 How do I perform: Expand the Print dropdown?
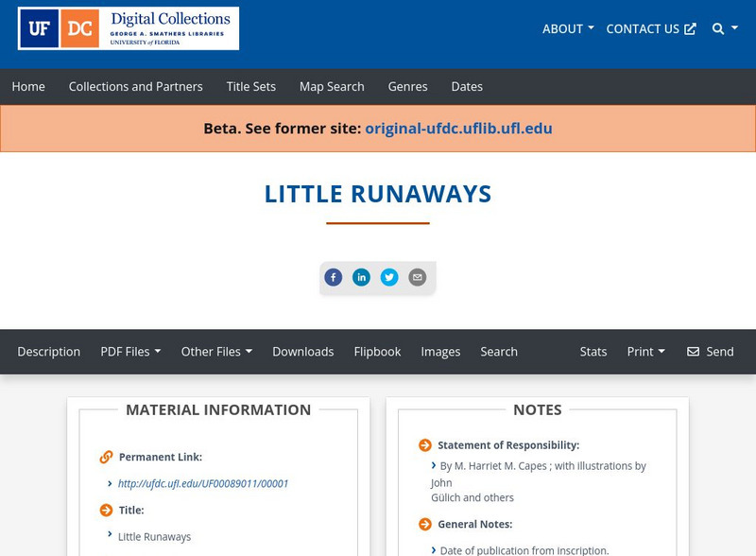[x=646, y=352]
